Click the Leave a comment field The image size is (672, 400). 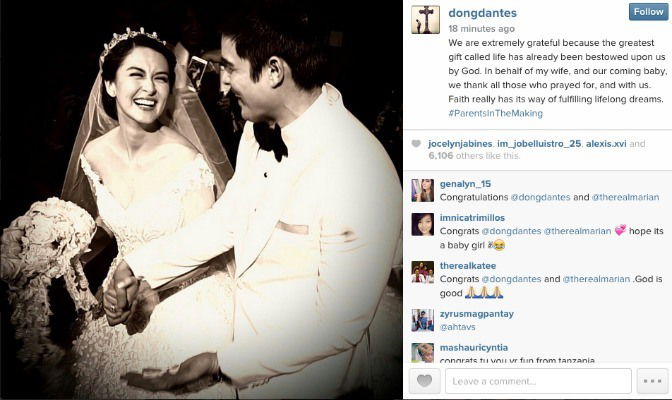click(x=538, y=381)
